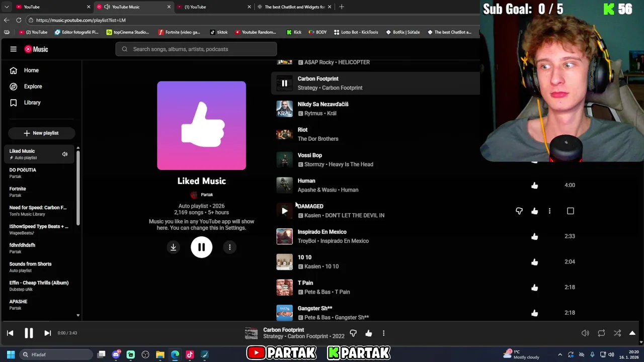Select the song Inspirado En Mexico
Viewport: 644px width, 362px height.
click(322, 232)
